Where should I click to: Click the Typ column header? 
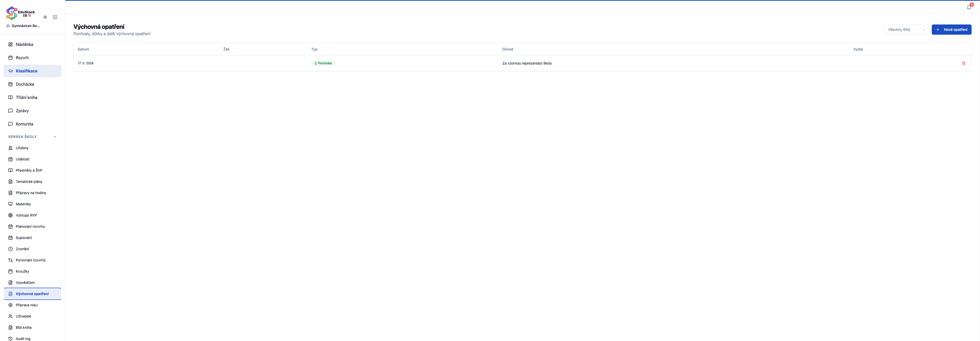pyautogui.click(x=314, y=49)
